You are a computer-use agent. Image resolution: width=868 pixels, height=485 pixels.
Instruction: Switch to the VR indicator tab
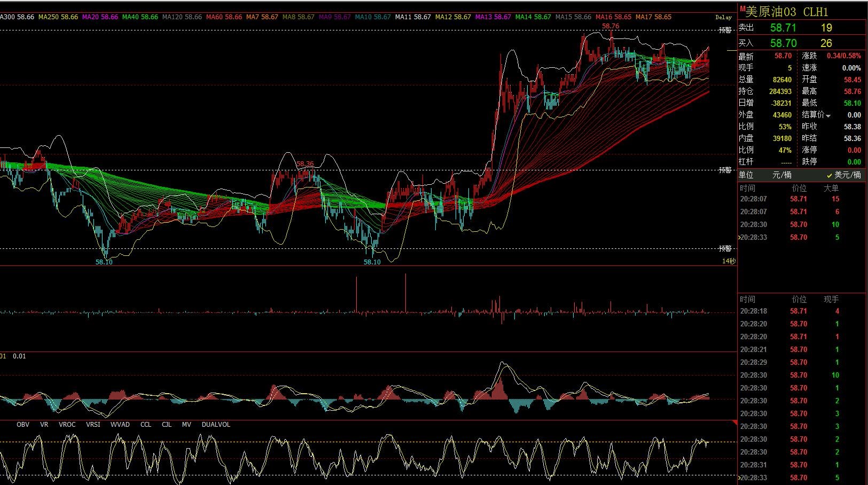click(44, 425)
